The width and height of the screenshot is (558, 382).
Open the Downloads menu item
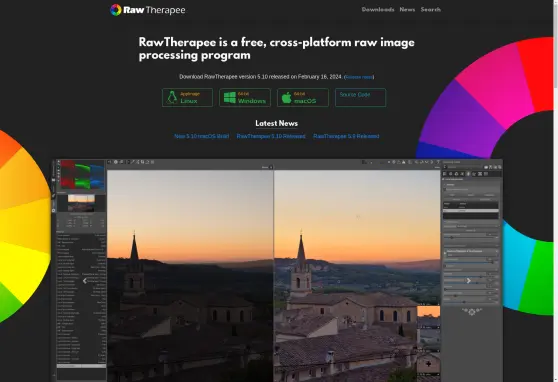coord(378,10)
